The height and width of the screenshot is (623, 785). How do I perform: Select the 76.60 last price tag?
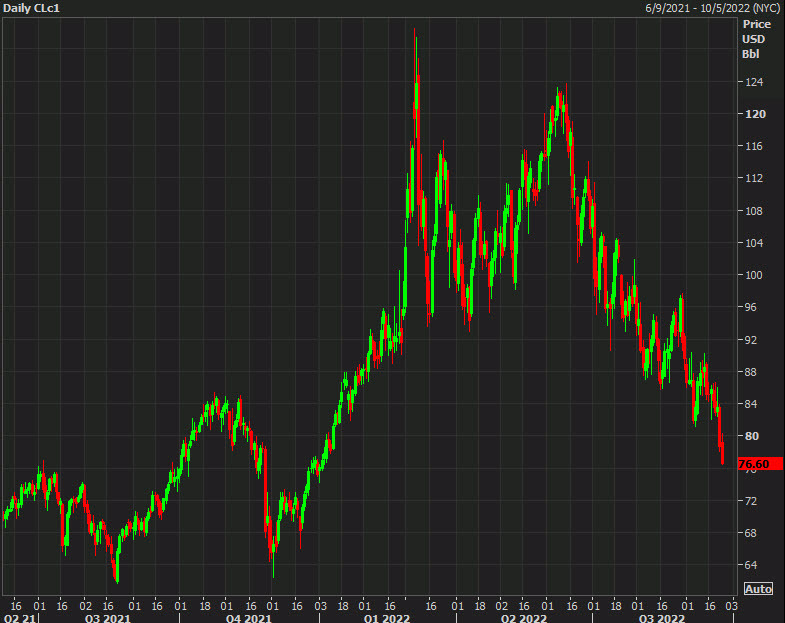tap(760, 464)
